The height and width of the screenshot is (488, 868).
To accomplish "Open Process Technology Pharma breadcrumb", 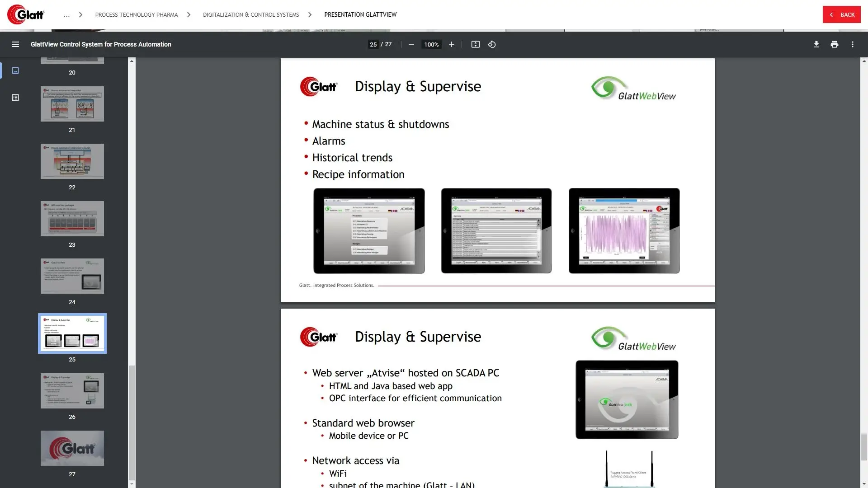I will (x=136, y=15).
